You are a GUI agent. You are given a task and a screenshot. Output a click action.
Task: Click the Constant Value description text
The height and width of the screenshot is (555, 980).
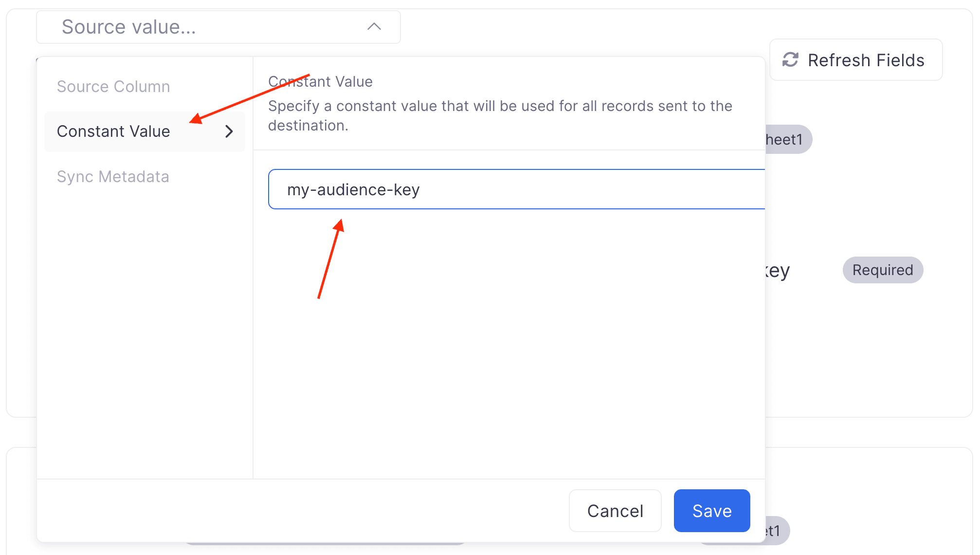500,115
